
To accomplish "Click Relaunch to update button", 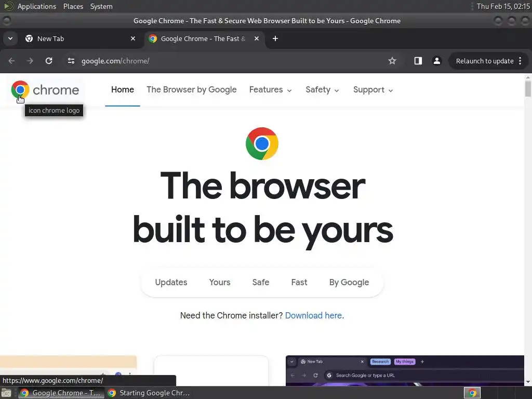I will point(485,61).
